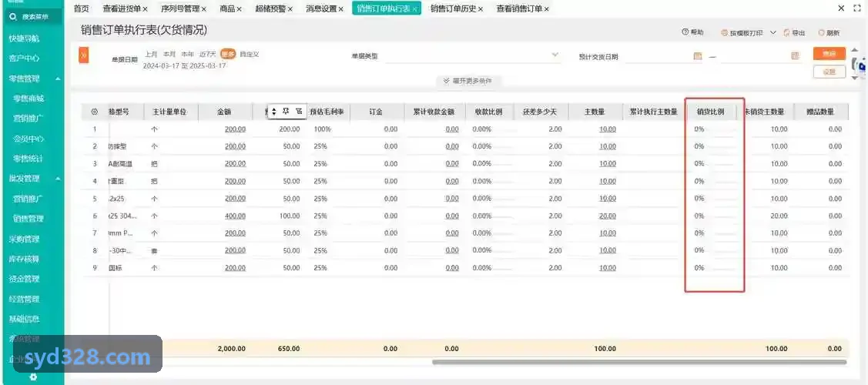Close the 查看销售订单 tab
The image size is (868, 385).
tap(546, 8)
